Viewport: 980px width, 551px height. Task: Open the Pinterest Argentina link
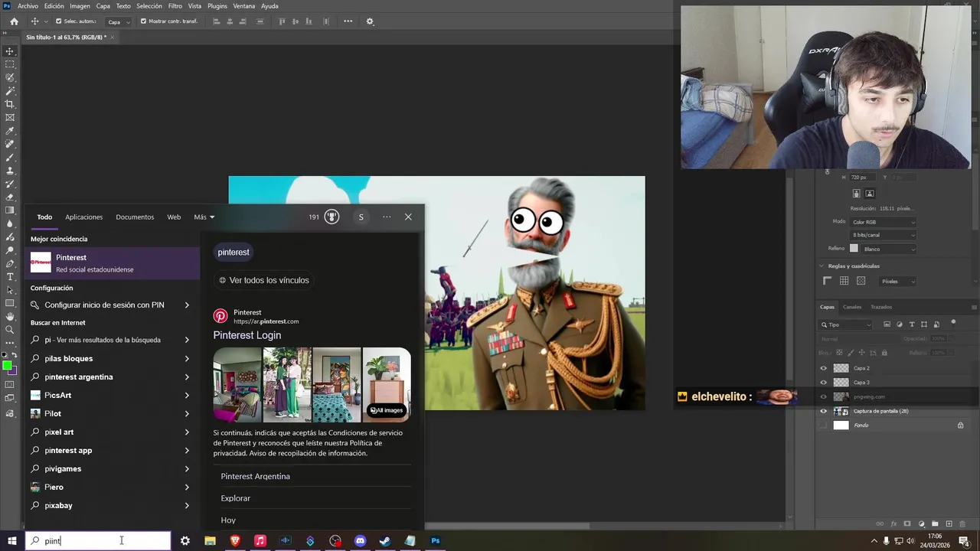pyautogui.click(x=255, y=476)
